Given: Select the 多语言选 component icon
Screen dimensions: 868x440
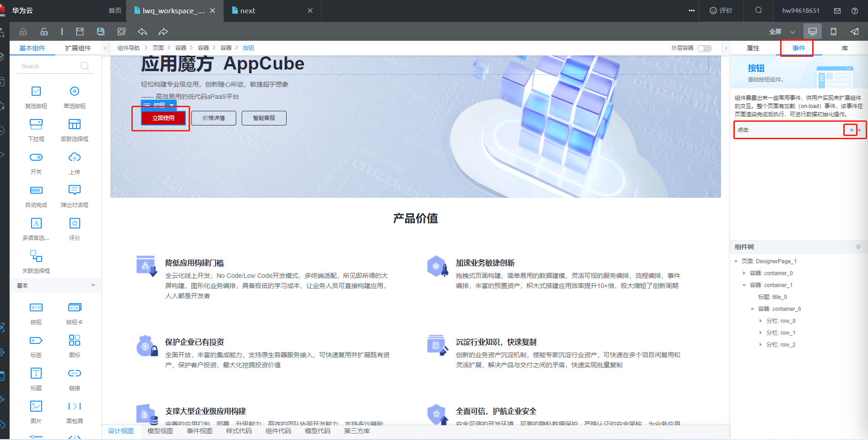Looking at the screenshot, I should (x=36, y=223).
